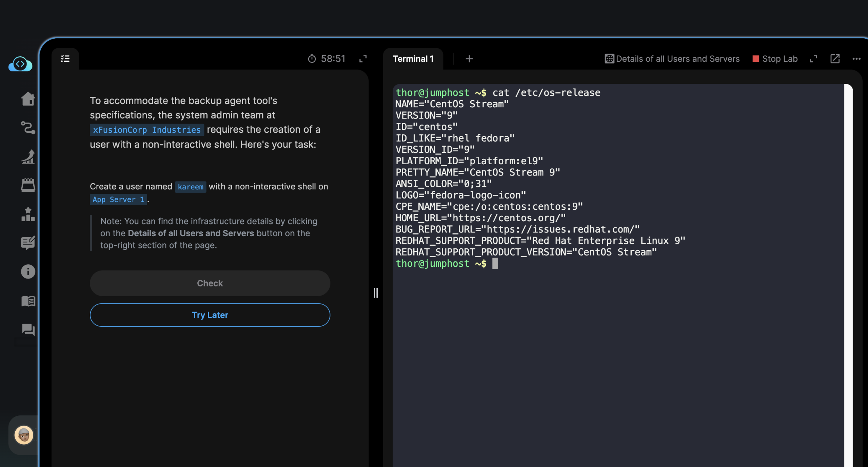Click the PRETTY_NAME="CentOS Stream 9" line
Screen dimensions: 868x467
pyautogui.click(x=478, y=172)
